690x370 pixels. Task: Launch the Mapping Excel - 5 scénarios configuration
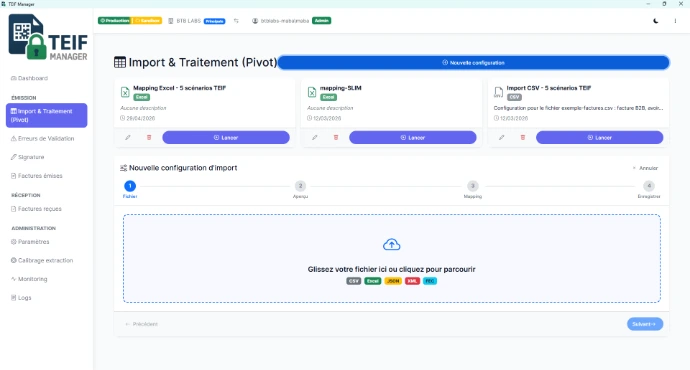(226, 138)
